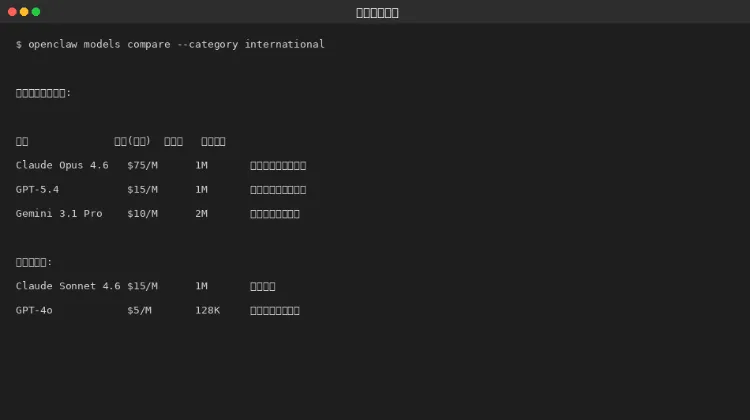The height and width of the screenshot is (420, 750).
Task: Click the '$10/M' price for Gemini
Action: click(143, 213)
